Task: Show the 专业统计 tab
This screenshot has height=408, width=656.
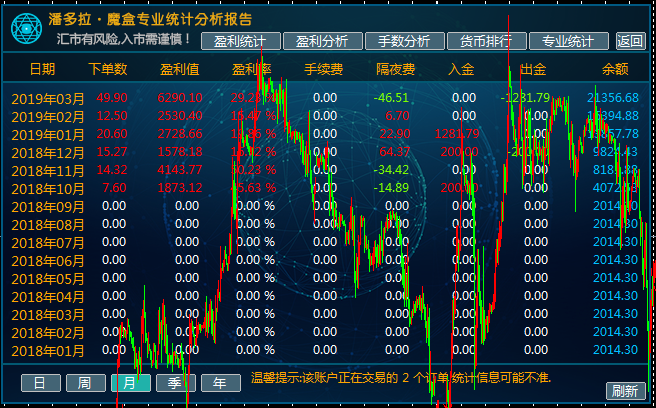Action: click(569, 41)
